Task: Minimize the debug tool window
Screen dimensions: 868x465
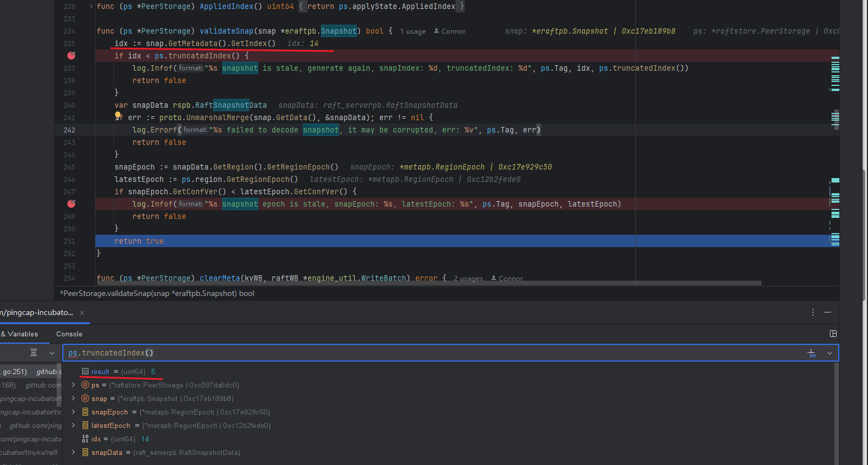Action: pos(828,312)
